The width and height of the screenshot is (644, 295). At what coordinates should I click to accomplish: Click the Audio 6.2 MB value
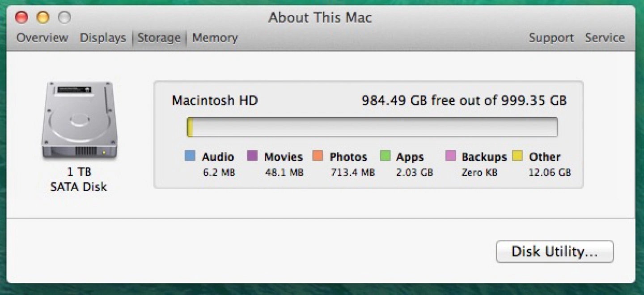click(x=219, y=173)
